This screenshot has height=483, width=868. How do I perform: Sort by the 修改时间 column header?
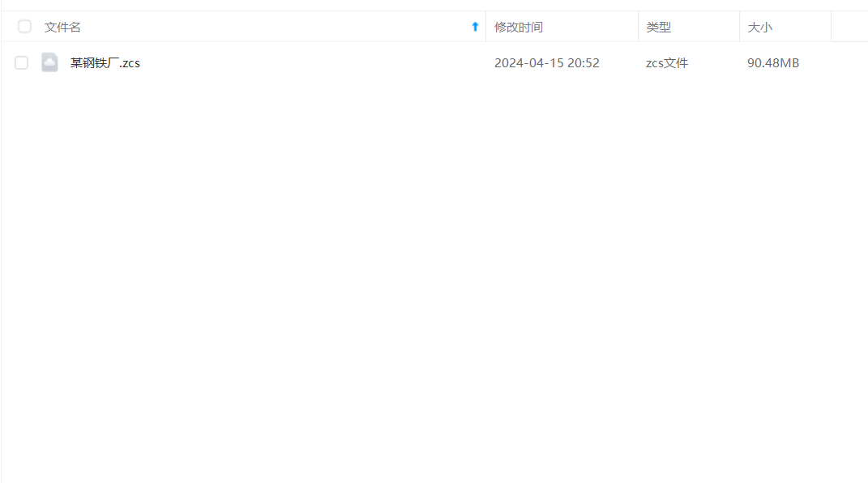519,27
